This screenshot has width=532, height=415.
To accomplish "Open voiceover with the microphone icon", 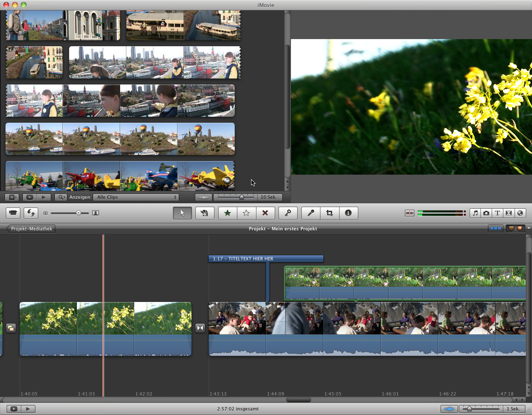I will (x=310, y=213).
